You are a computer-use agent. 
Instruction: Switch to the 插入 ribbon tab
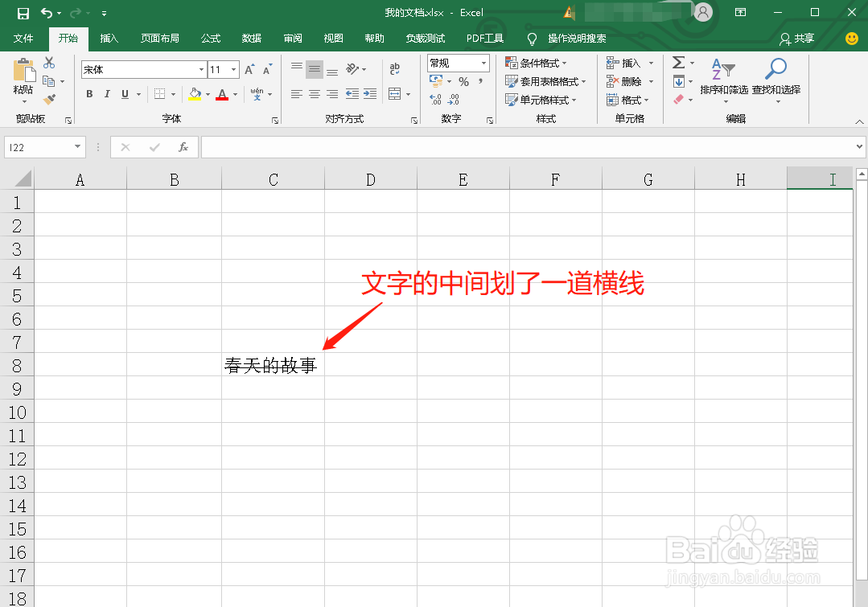(109, 38)
